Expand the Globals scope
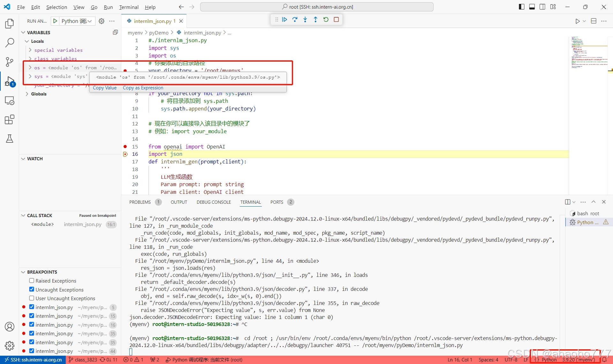The width and height of the screenshot is (613, 364). click(x=27, y=94)
